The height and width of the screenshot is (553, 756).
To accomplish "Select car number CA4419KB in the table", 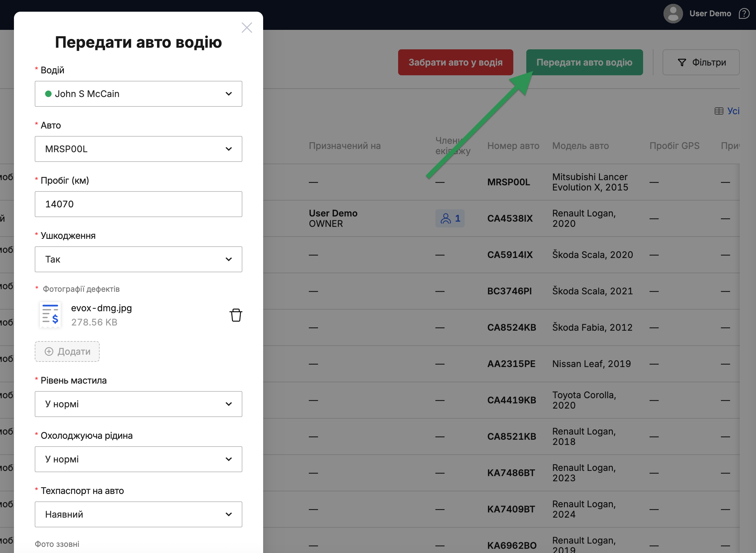I will point(512,400).
